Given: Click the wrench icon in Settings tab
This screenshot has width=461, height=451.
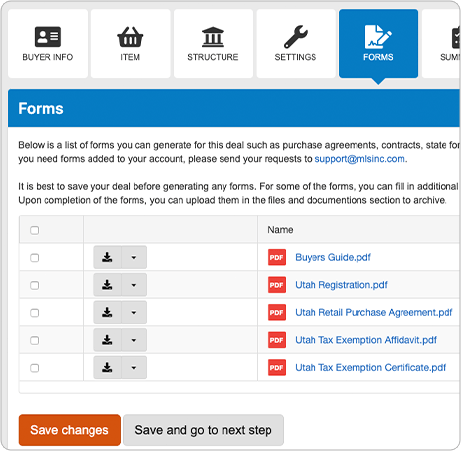Looking at the screenshot, I should tap(296, 37).
